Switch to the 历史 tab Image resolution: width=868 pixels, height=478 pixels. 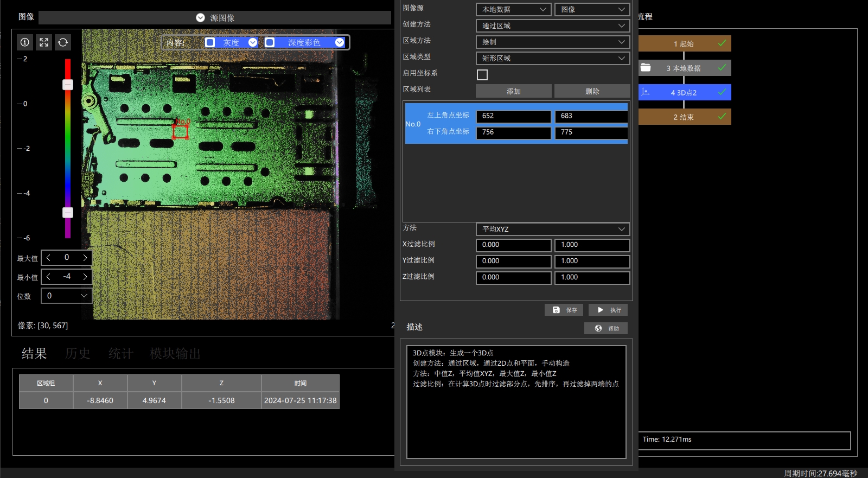[x=78, y=354]
